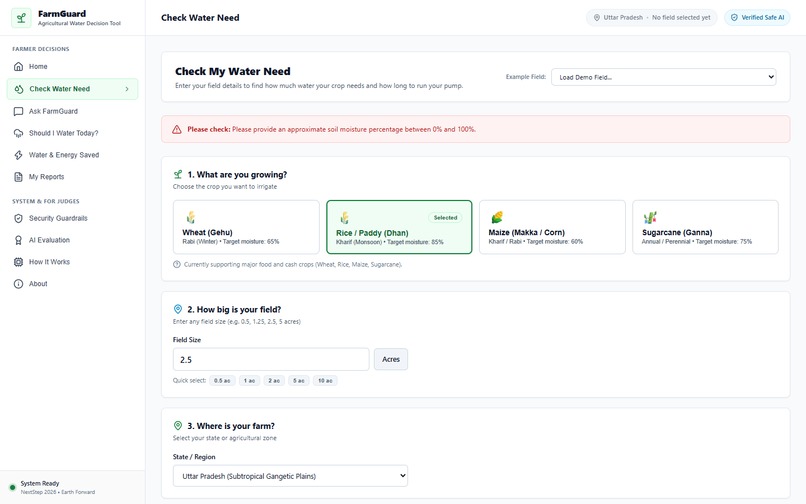Click the blue pin icon beside How big is your field
The height and width of the screenshot is (504, 806).
[x=178, y=309]
